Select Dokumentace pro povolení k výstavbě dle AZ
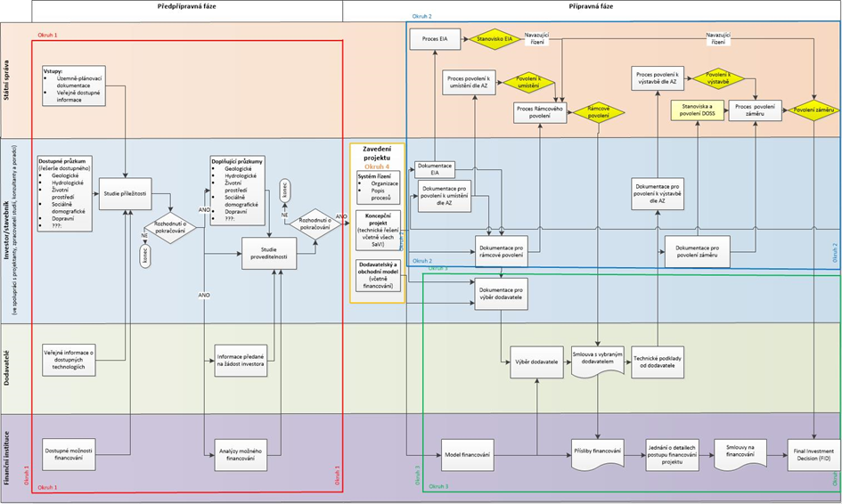 point(658,194)
